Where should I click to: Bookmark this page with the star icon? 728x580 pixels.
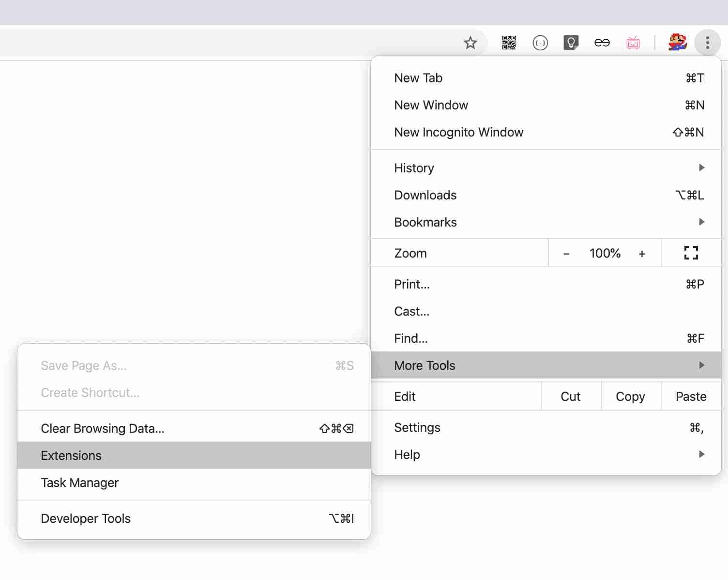point(470,43)
